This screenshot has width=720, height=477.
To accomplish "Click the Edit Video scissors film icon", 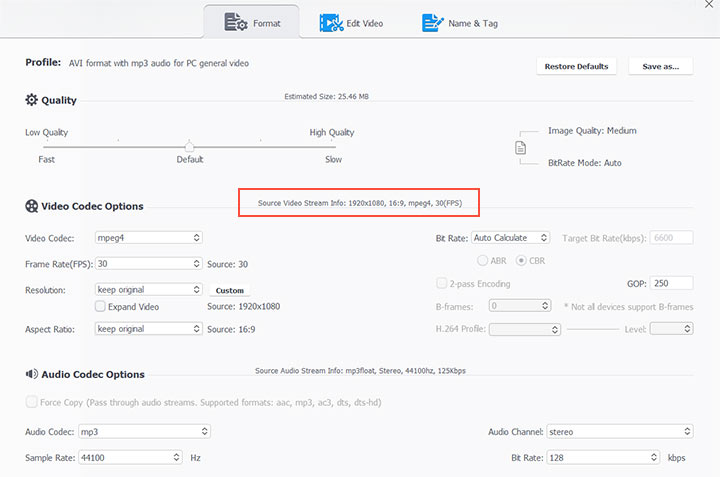I will 331,23.
